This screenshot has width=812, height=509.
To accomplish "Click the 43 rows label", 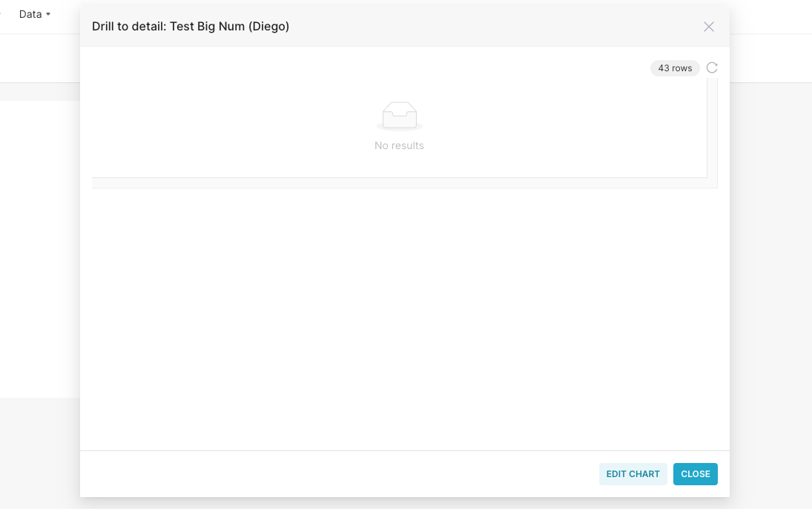I will tap(675, 68).
